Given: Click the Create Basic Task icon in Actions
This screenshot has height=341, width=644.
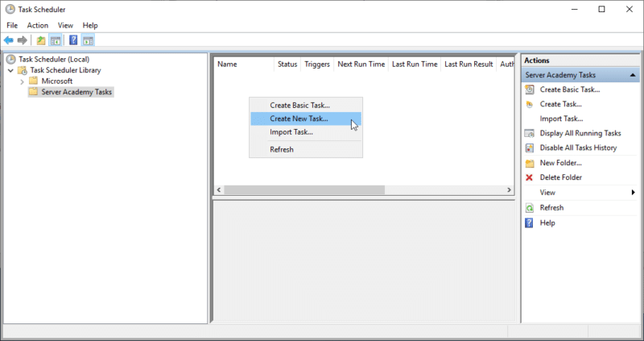Looking at the screenshot, I should click(529, 89).
